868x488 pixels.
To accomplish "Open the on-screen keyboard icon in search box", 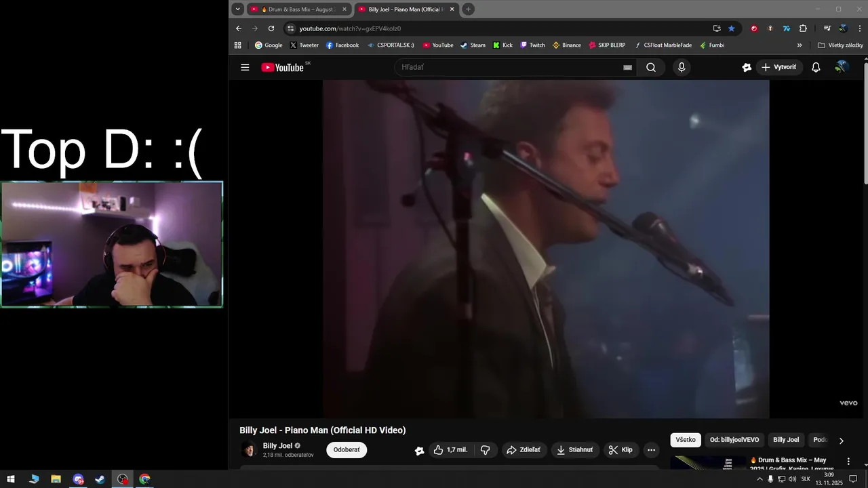I will (627, 68).
